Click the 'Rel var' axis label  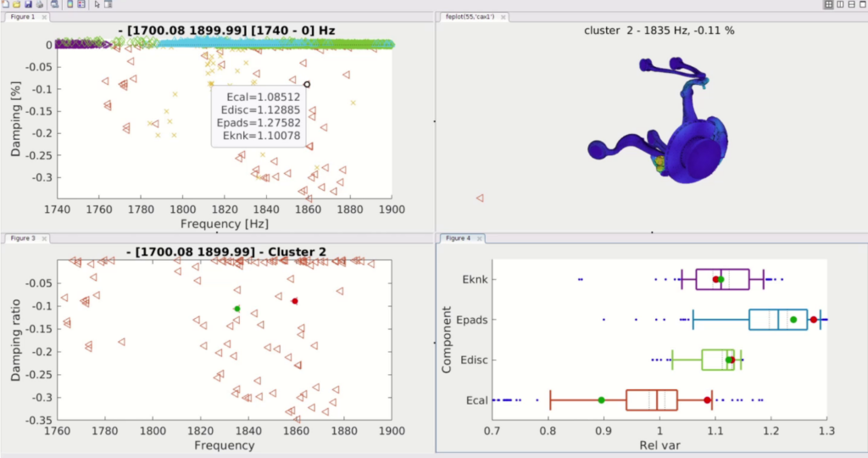click(659, 445)
